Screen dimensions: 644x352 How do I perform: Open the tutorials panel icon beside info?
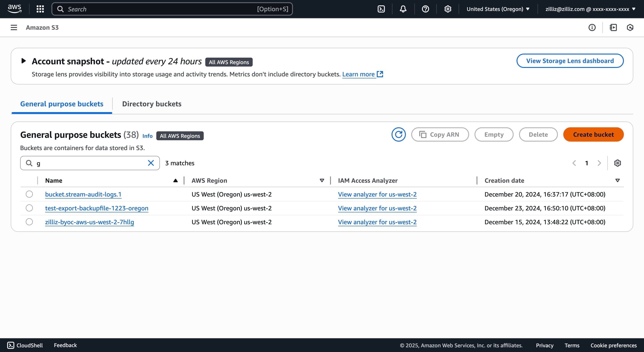(x=613, y=27)
